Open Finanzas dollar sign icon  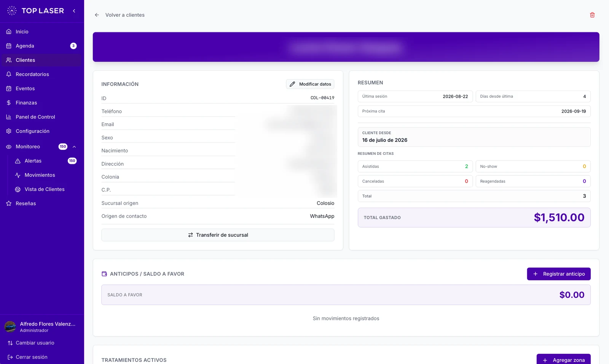coord(9,103)
